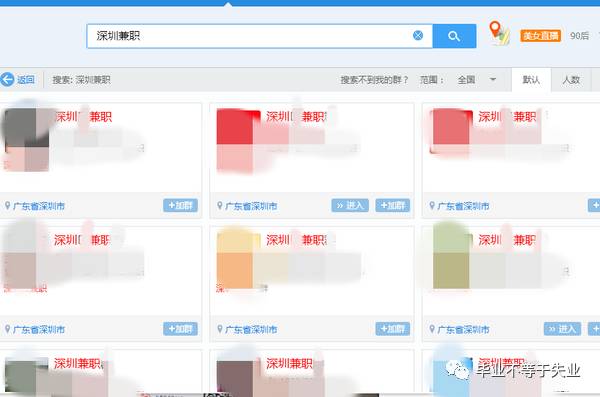Viewport: 600px width, 397px height.
Task: Expand the 范围 全国 dropdown arrow
Action: pos(493,80)
